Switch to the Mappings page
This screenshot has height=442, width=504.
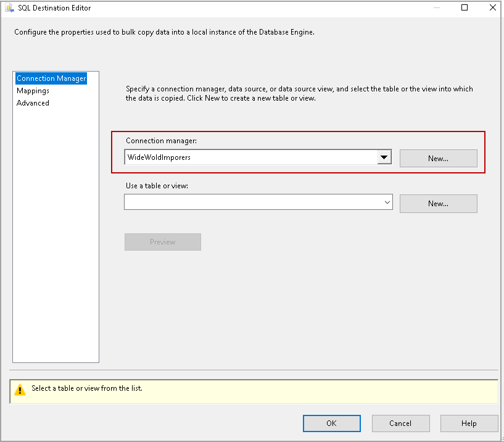33,91
